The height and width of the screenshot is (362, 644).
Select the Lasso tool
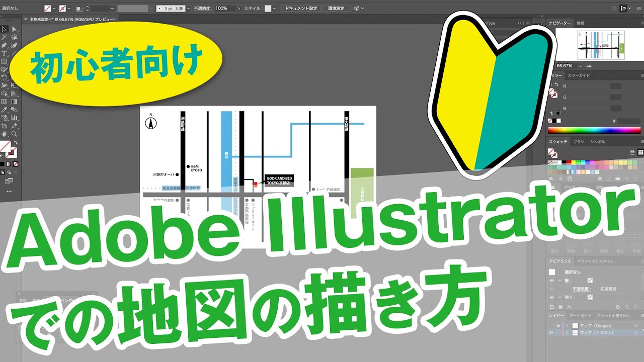[x=15, y=37]
